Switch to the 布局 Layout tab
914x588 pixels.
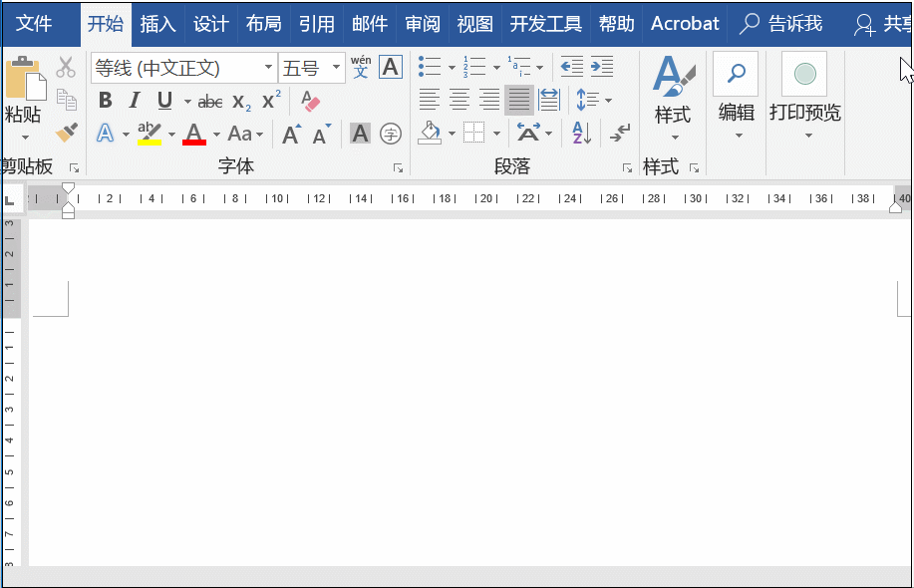pyautogui.click(x=263, y=24)
